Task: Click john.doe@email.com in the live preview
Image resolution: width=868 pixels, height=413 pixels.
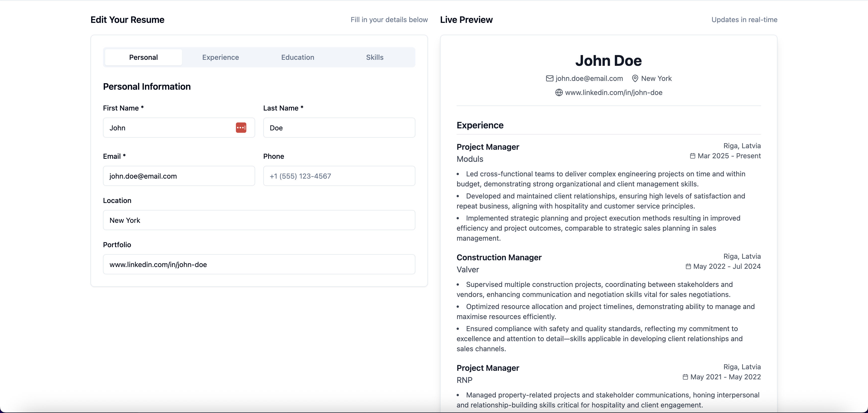Action: (589, 78)
